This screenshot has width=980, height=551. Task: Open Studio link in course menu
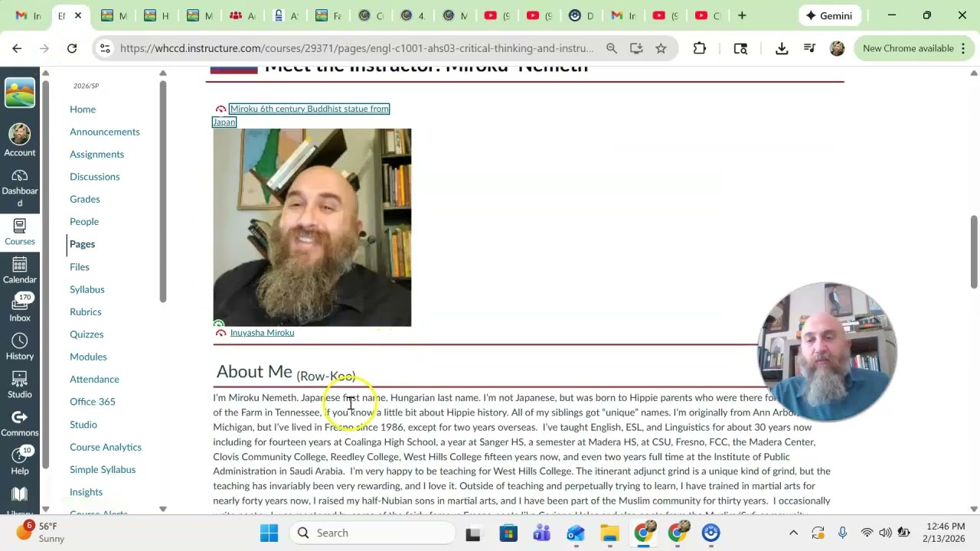83,424
